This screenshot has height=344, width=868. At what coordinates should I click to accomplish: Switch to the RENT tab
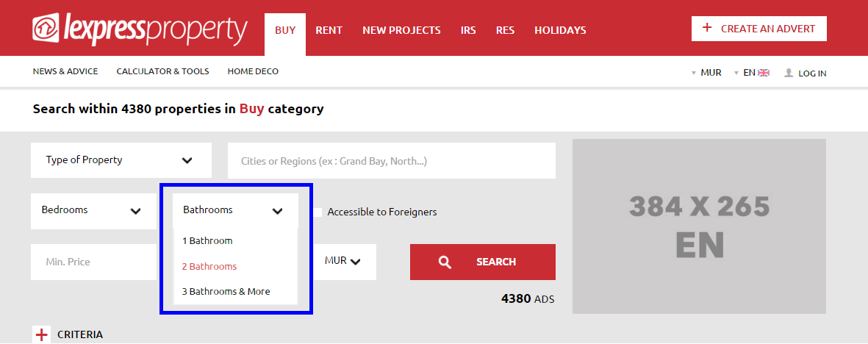329,30
